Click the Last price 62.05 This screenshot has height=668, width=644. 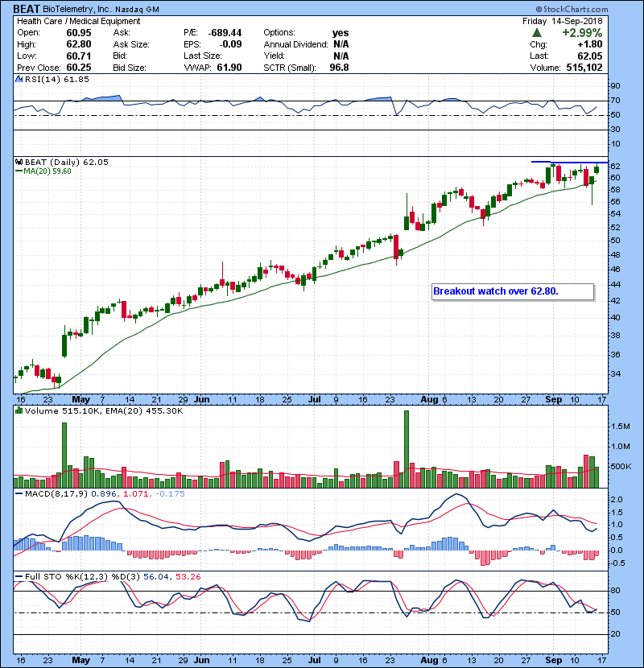coord(590,56)
